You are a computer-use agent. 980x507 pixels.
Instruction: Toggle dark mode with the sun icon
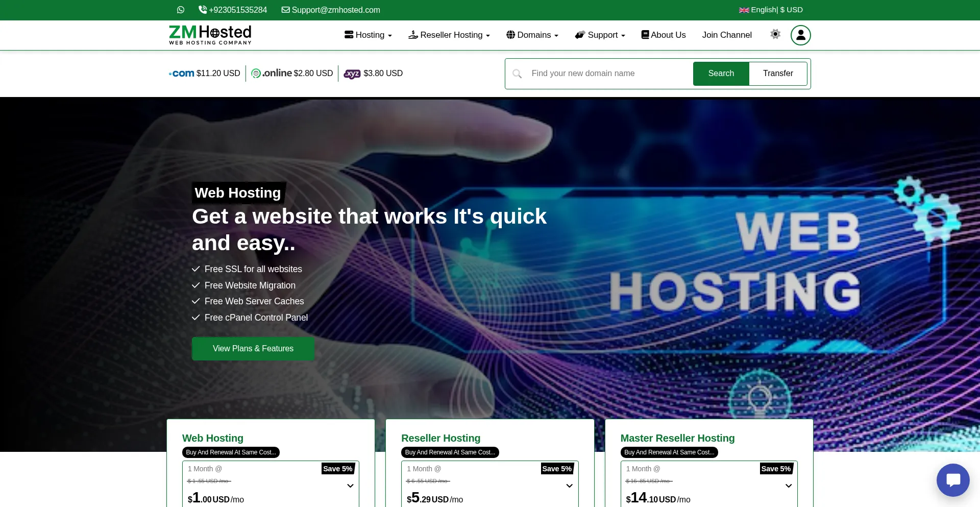(x=775, y=34)
